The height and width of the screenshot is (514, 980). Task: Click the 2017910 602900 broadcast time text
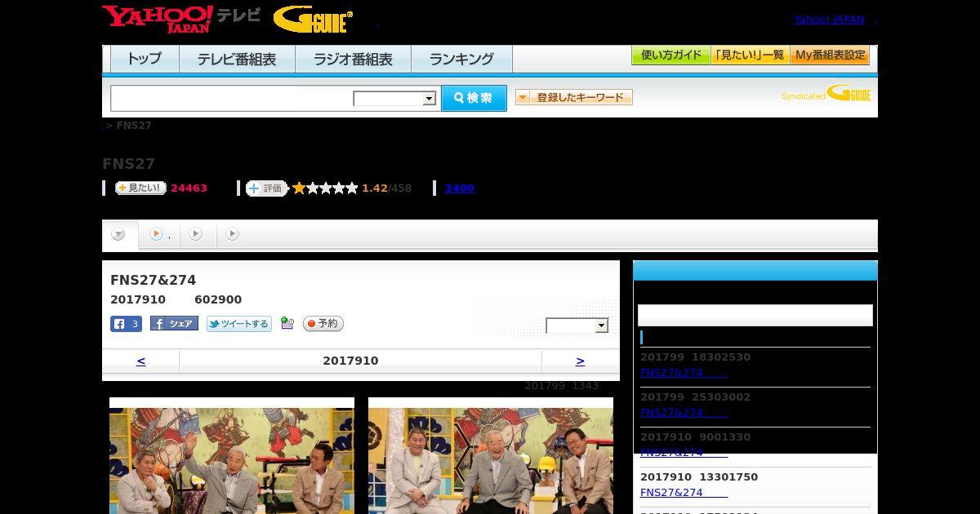pos(176,299)
